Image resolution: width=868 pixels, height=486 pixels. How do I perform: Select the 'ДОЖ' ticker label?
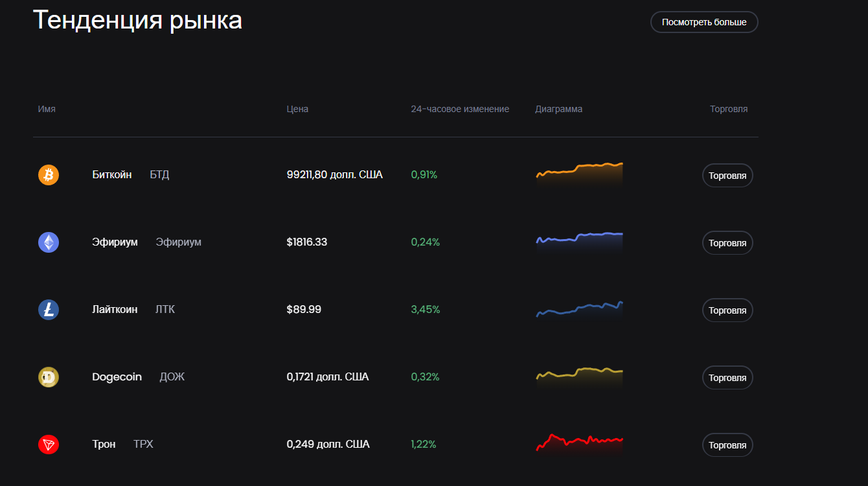pos(172,376)
